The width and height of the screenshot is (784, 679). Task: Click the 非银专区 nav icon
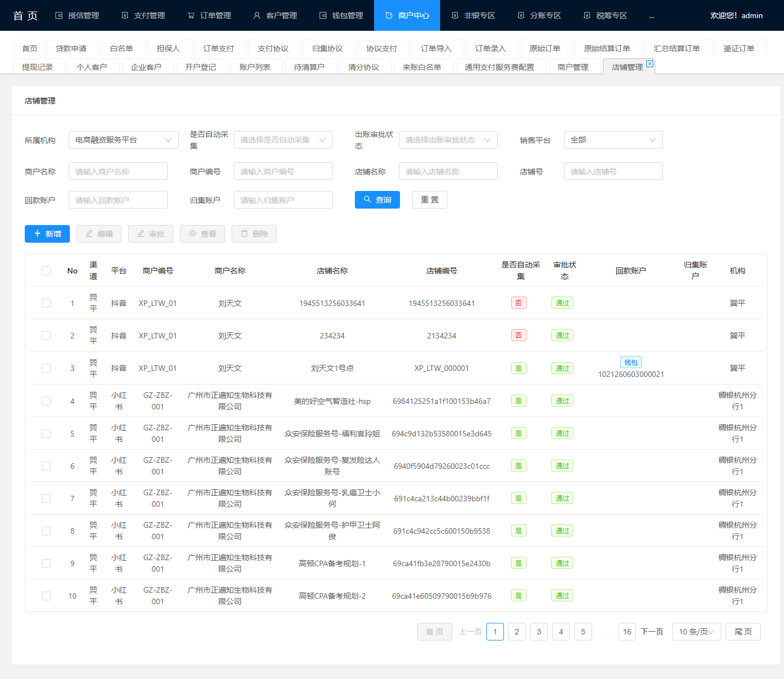click(x=455, y=15)
